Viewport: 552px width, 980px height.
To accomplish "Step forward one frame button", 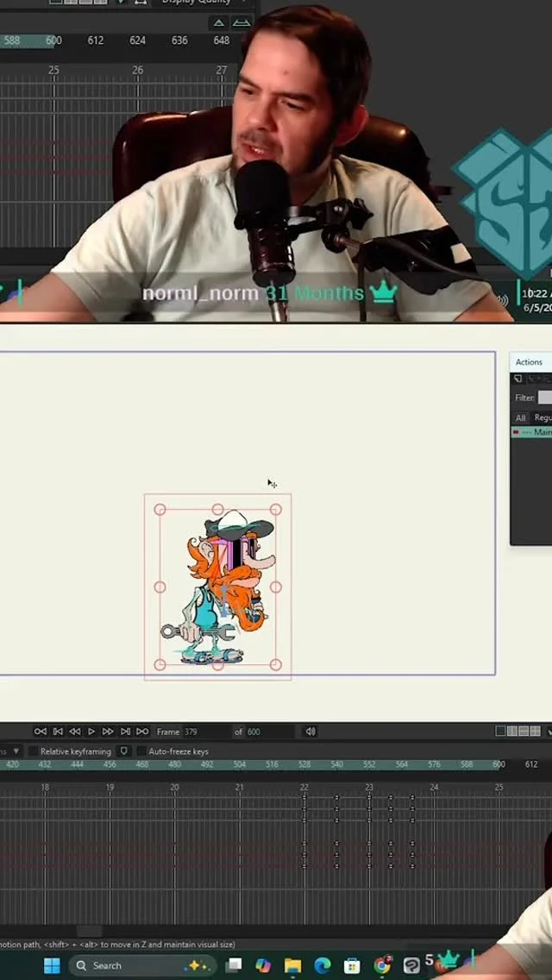I will (108, 732).
